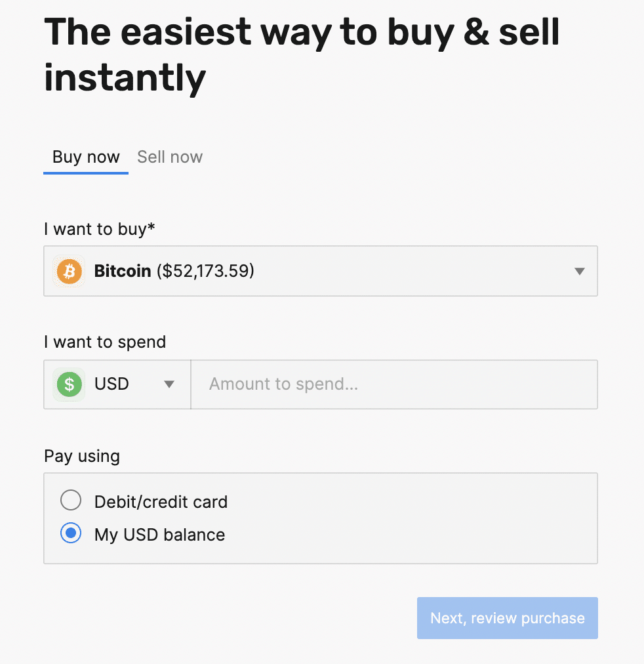Click the $52,173.59 Bitcoin price text
The width and height of the screenshot is (644, 664).
[205, 271]
